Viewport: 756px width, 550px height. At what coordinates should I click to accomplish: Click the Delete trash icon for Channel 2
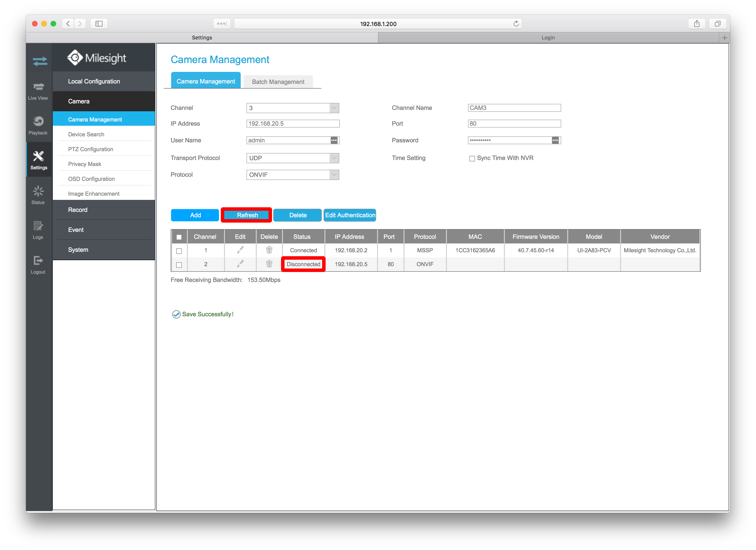click(x=269, y=264)
